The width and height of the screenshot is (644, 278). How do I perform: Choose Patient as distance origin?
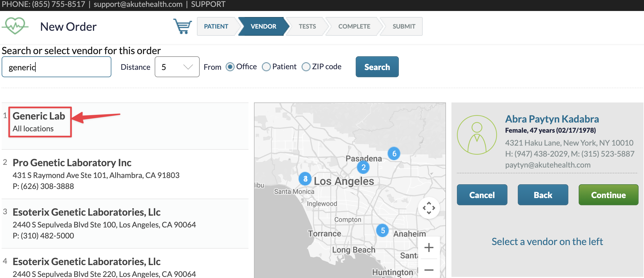pos(266,67)
